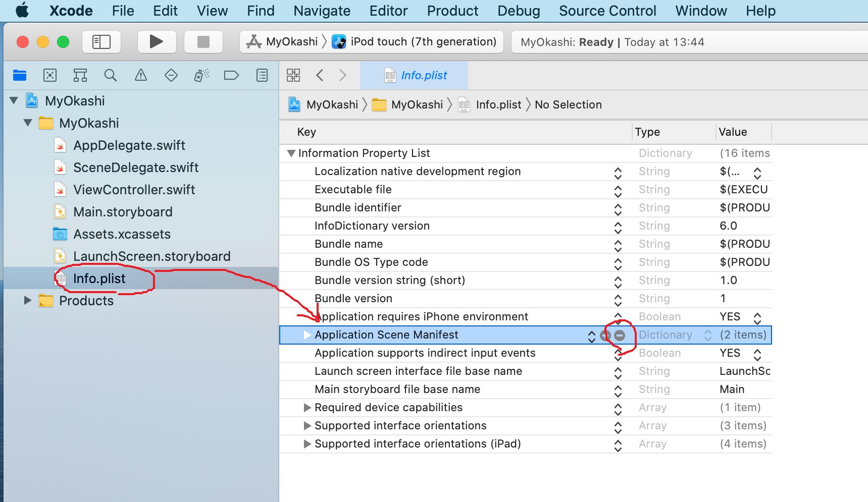The width and height of the screenshot is (868, 502).
Task: Go back with the left chevron
Action: click(320, 75)
